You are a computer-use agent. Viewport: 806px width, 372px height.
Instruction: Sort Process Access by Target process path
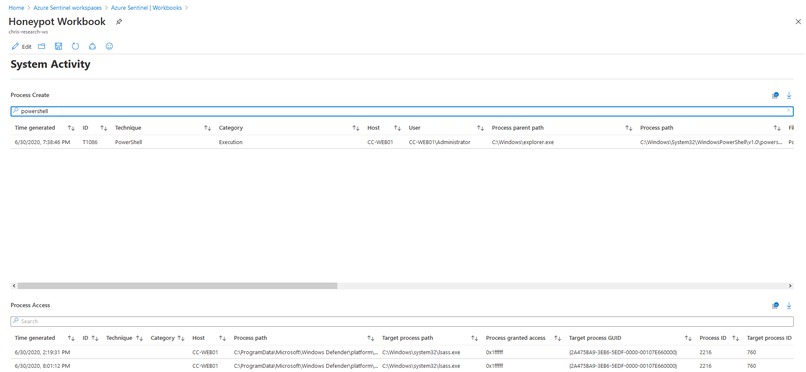pos(474,338)
